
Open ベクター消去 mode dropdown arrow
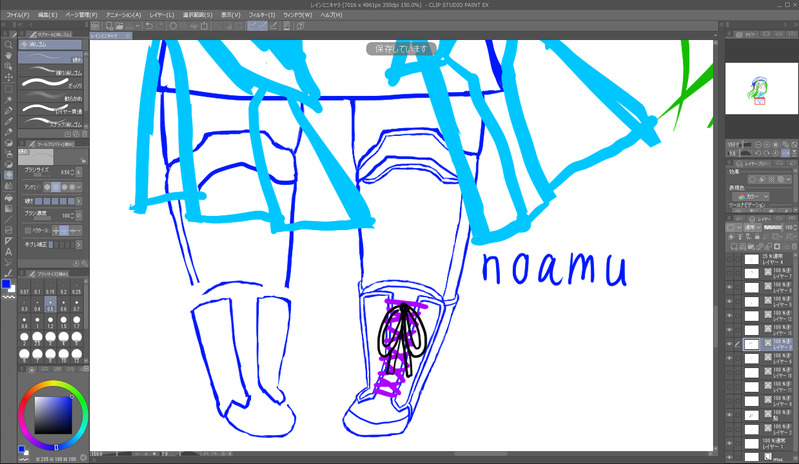click(79, 231)
